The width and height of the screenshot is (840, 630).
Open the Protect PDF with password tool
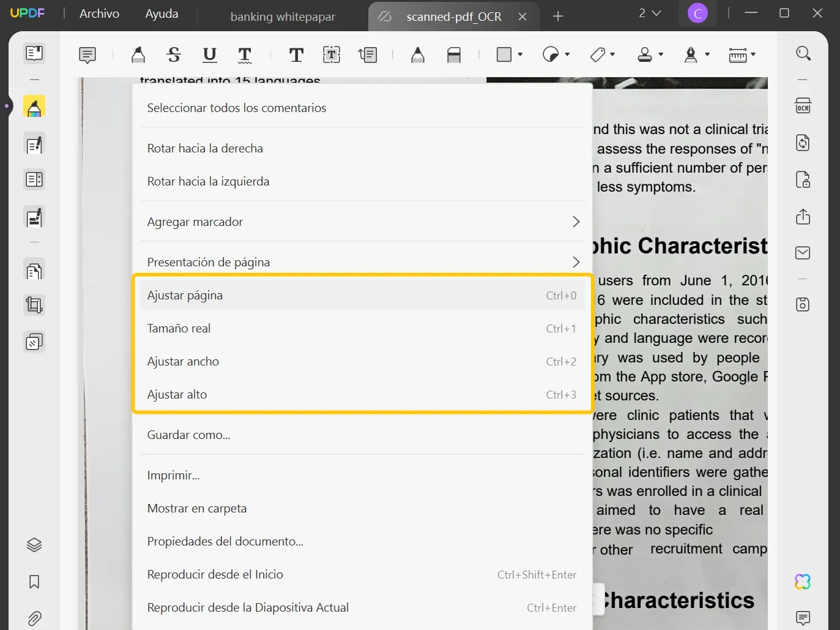point(803,179)
